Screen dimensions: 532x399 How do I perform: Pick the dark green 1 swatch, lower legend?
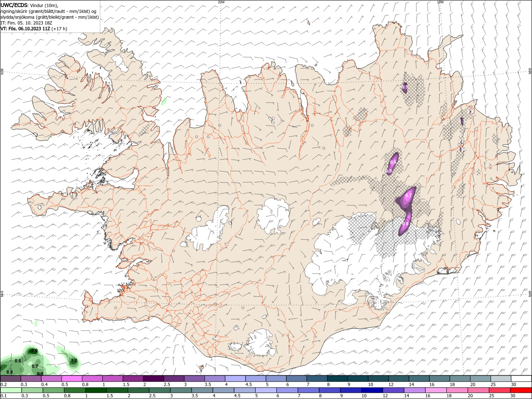(96, 390)
